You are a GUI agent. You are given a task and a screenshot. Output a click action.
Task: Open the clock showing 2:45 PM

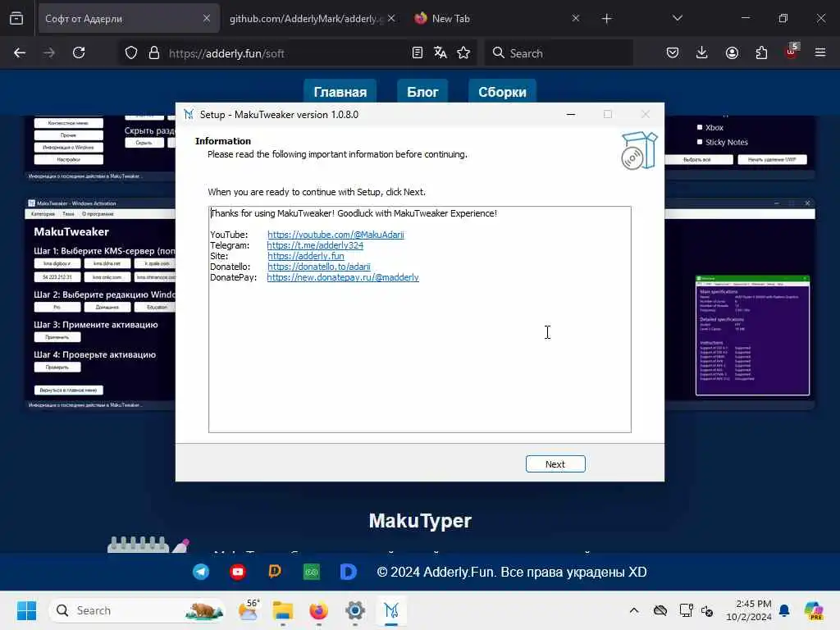point(748,610)
